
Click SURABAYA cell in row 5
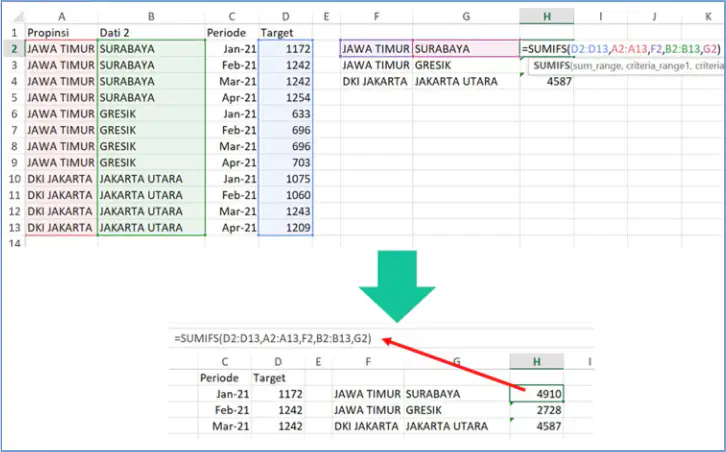pyautogui.click(x=151, y=98)
